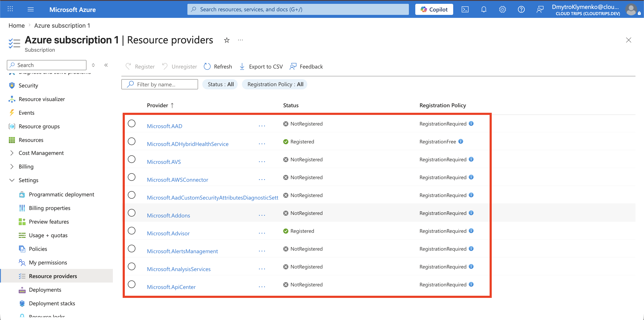Open the row menu for Microsoft.AlertsManagement
Image resolution: width=644 pixels, height=320 pixels.
click(x=262, y=251)
